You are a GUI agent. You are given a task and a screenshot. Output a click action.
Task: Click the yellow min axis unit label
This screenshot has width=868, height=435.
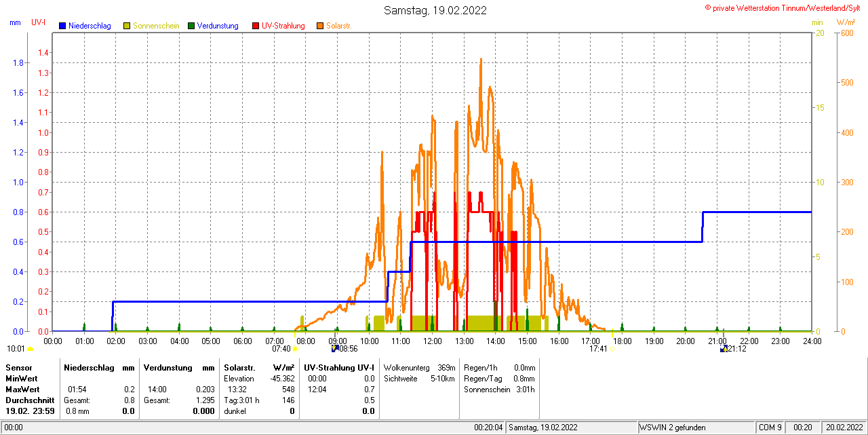(x=817, y=22)
